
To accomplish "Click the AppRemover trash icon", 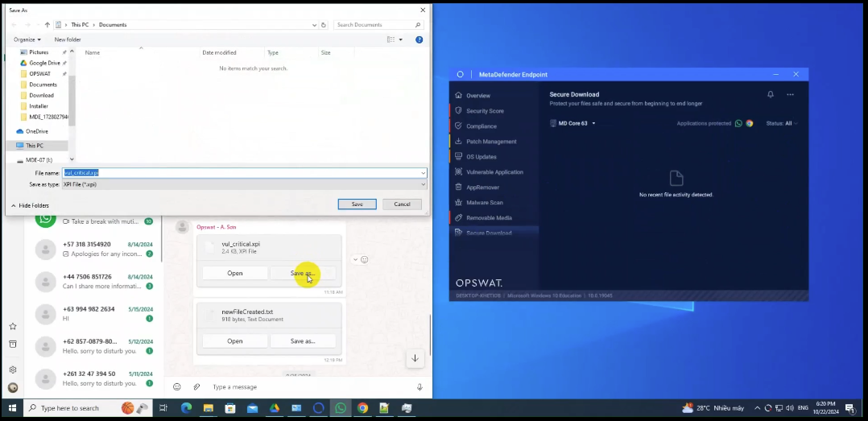I will [x=458, y=187].
